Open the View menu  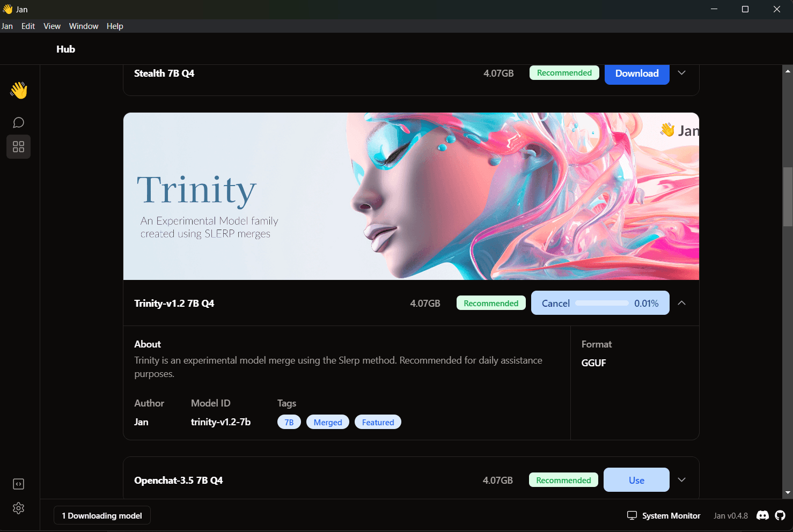click(52, 26)
